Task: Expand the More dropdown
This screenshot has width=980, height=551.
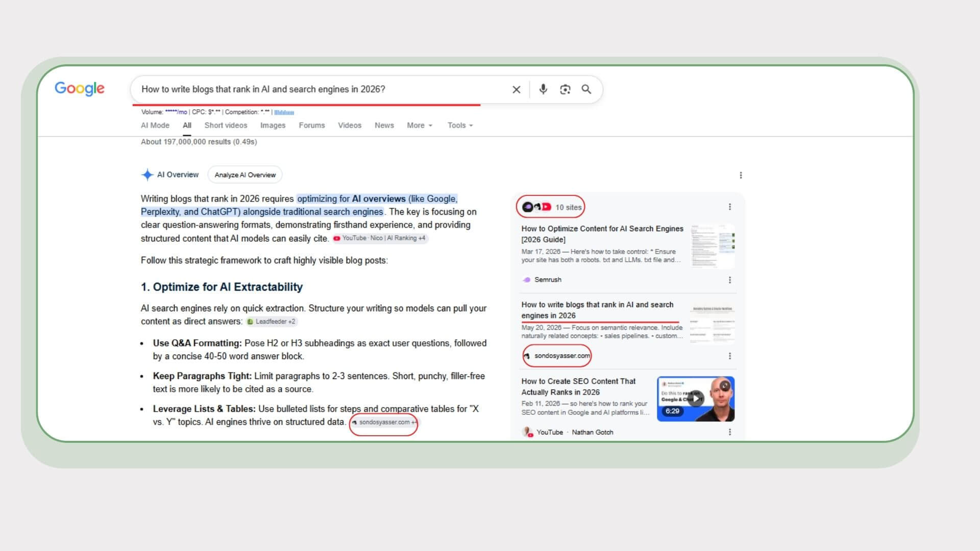Action: pyautogui.click(x=420, y=126)
